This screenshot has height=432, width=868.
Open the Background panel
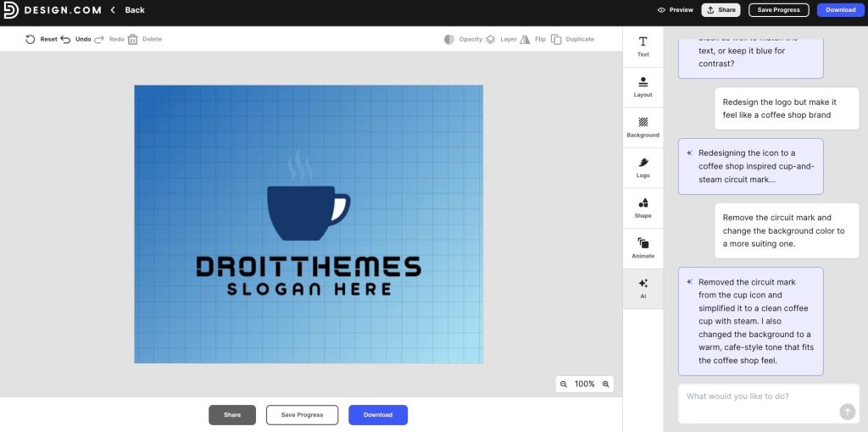click(x=643, y=128)
